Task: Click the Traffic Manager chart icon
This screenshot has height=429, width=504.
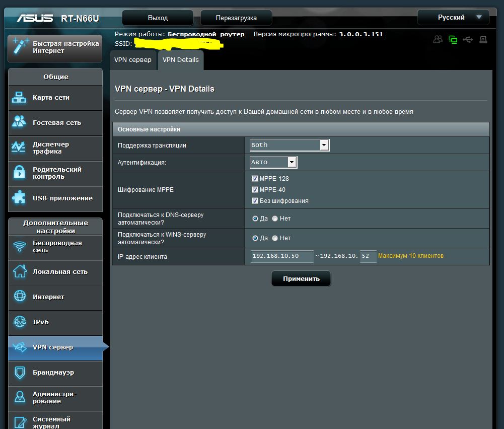Action: pyautogui.click(x=20, y=148)
